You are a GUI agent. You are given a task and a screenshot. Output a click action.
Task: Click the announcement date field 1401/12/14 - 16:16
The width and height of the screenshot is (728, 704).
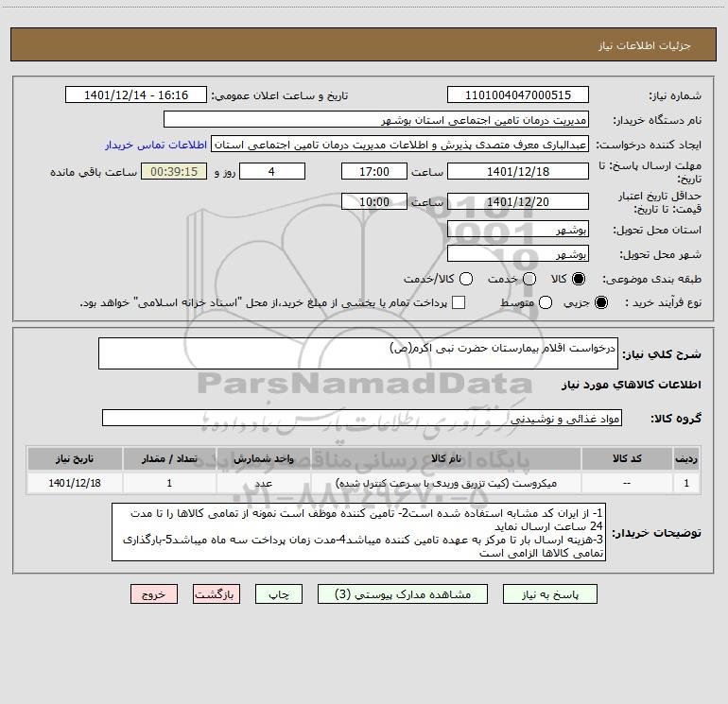pos(136,95)
